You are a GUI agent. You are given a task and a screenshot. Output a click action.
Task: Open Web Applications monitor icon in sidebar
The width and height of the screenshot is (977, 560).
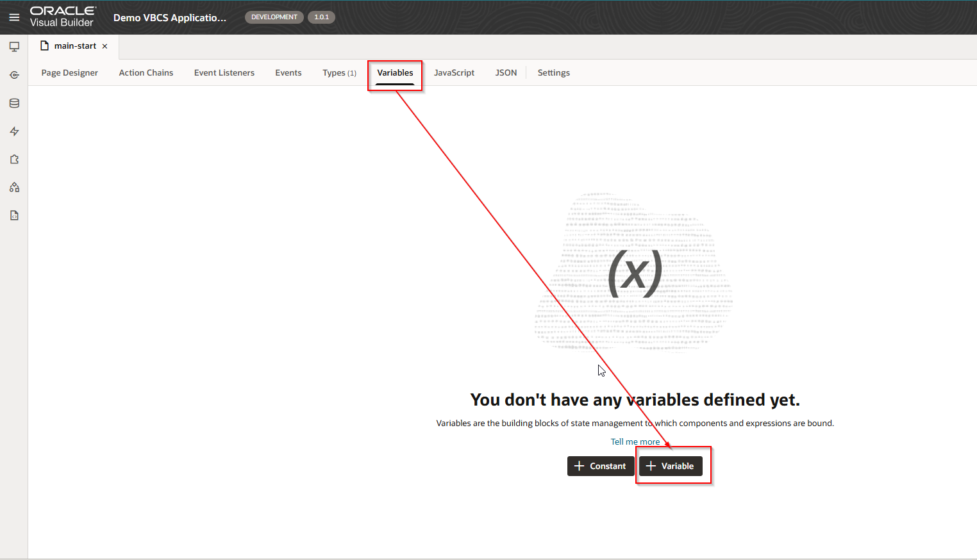(x=14, y=47)
